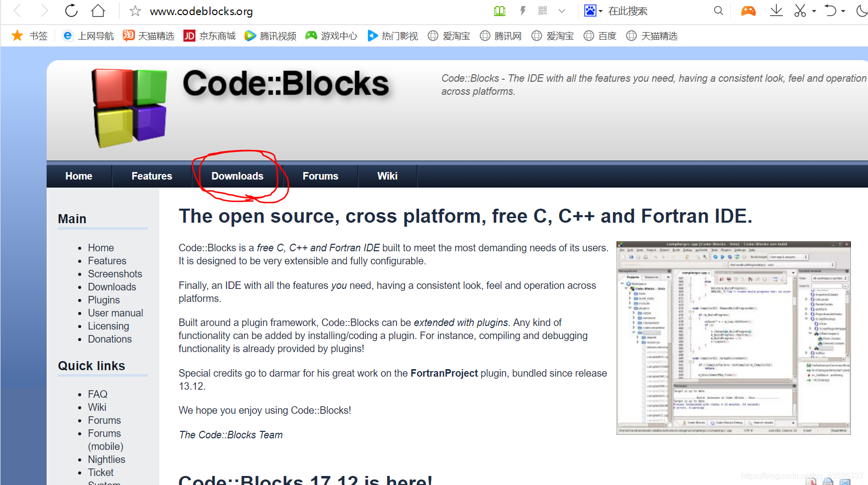Open FAQ quick link
The image size is (868, 485).
(98, 394)
